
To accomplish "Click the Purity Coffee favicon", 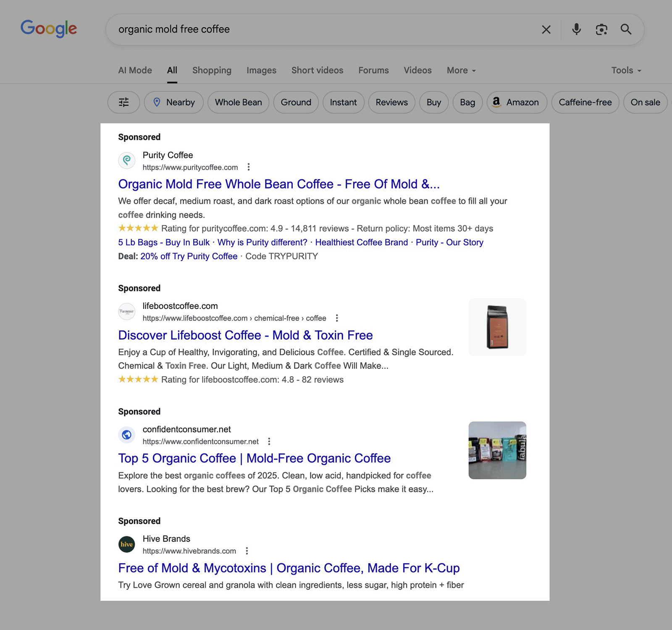I will 127,161.
